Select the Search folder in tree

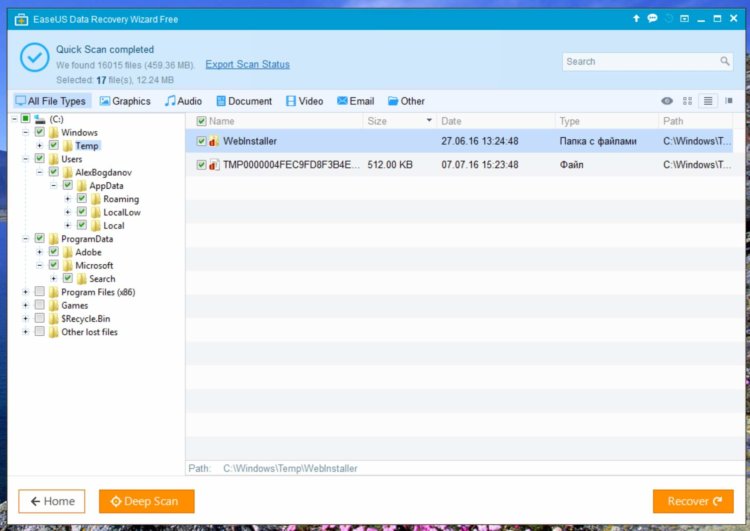click(x=102, y=278)
